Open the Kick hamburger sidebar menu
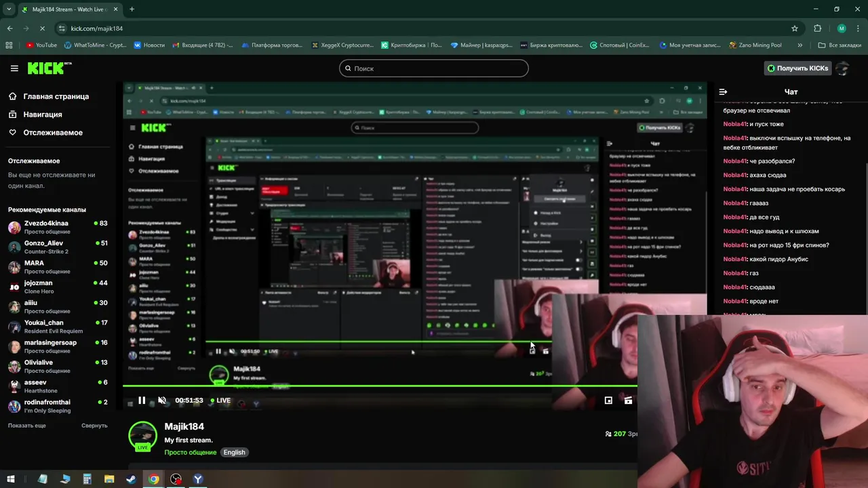This screenshot has height=488, width=868. pos(14,68)
